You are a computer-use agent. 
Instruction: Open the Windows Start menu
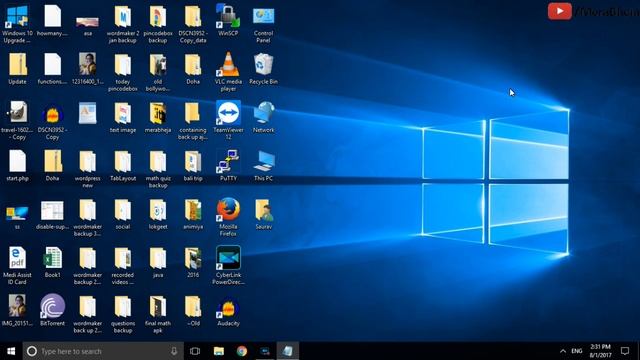click(x=11, y=351)
